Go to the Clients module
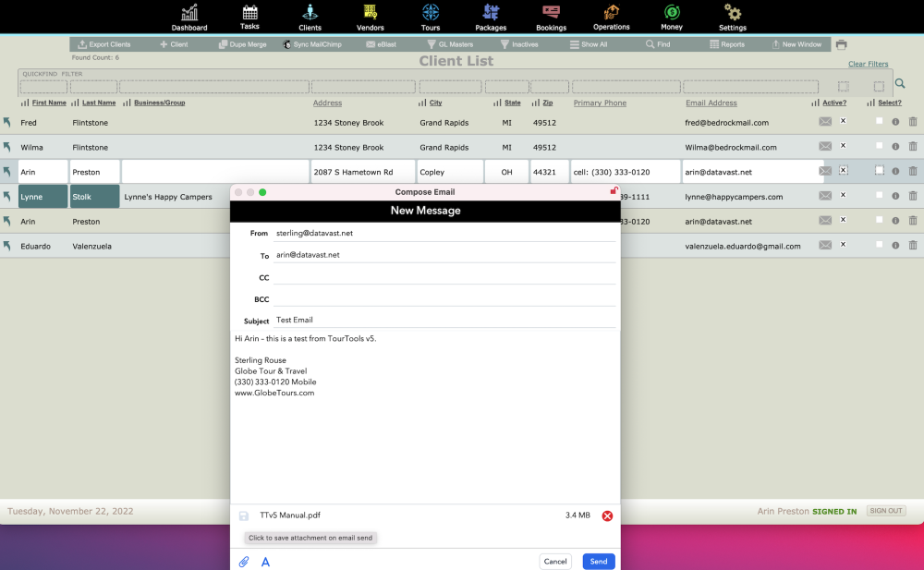924x570 pixels. [x=310, y=18]
